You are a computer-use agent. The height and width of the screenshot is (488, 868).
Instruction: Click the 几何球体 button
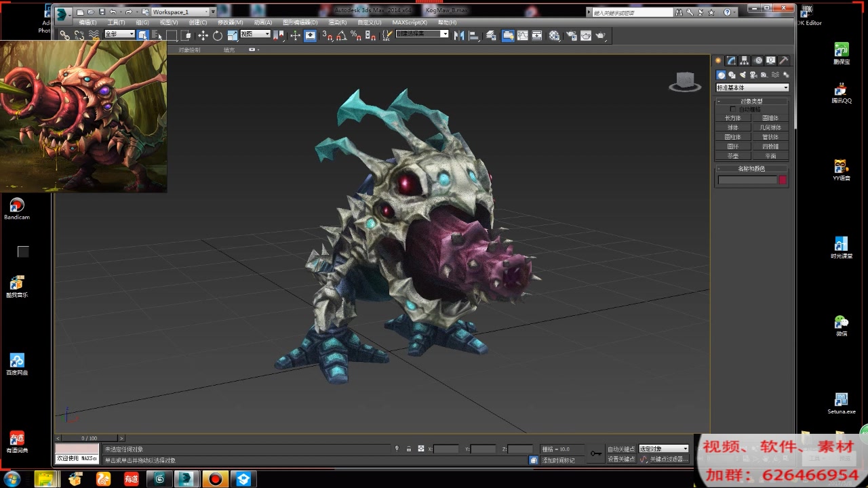coord(770,127)
